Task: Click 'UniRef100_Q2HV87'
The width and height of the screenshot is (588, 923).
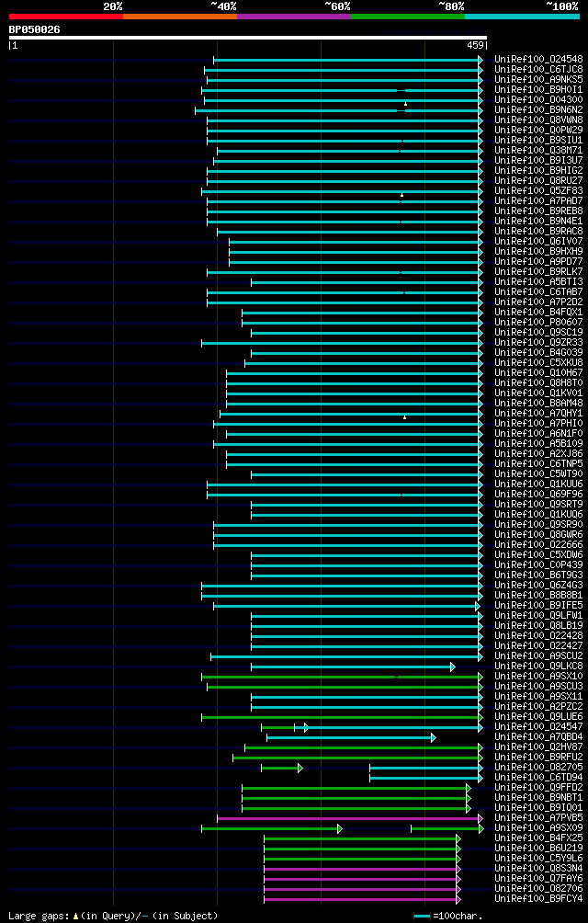Action: click(x=538, y=747)
